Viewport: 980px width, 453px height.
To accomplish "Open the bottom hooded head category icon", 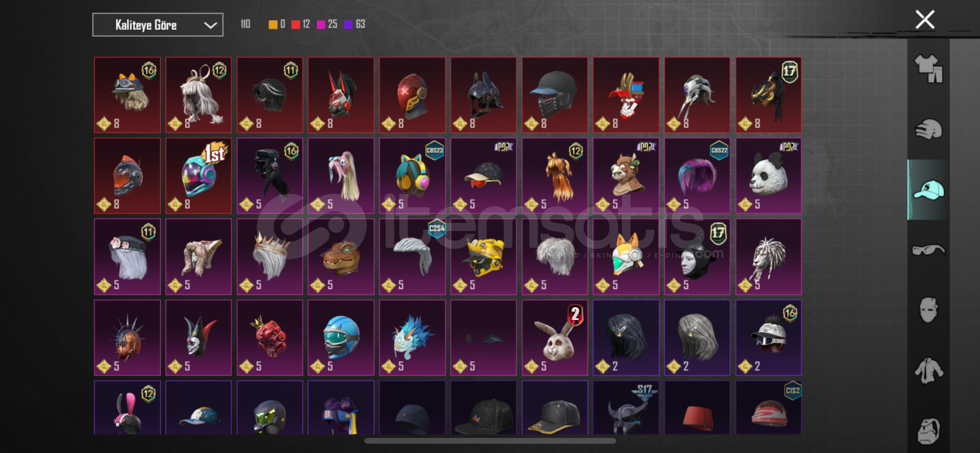I will (x=928, y=431).
